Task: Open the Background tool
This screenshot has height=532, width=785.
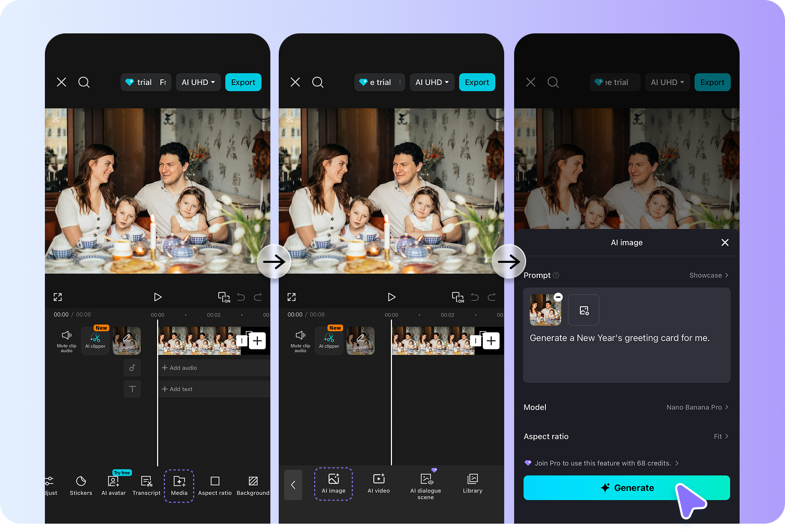Action: point(253,486)
